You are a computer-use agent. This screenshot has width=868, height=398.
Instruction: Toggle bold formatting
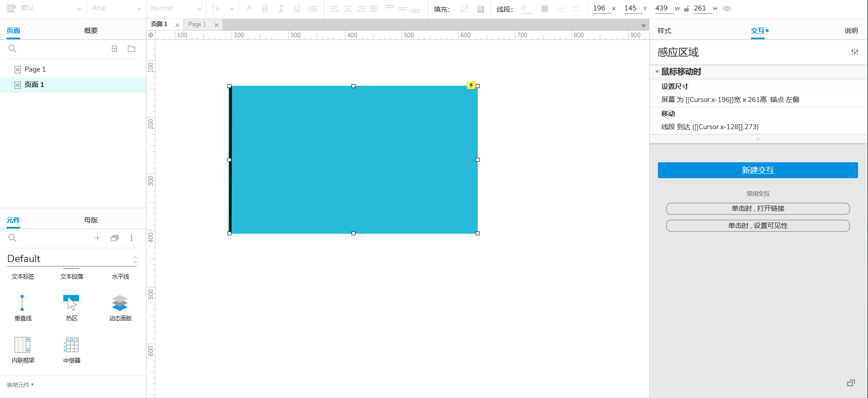tap(265, 9)
